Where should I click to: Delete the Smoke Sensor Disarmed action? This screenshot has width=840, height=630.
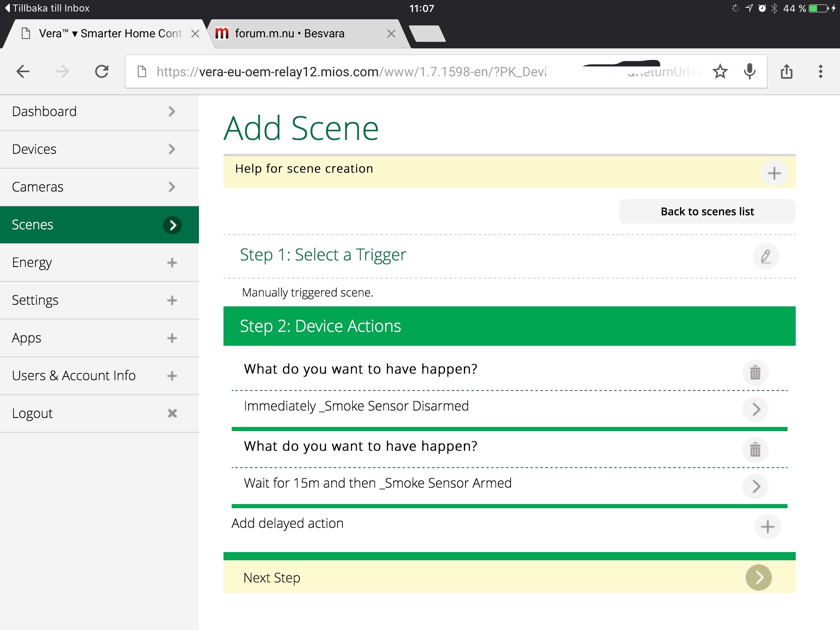(755, 373)
